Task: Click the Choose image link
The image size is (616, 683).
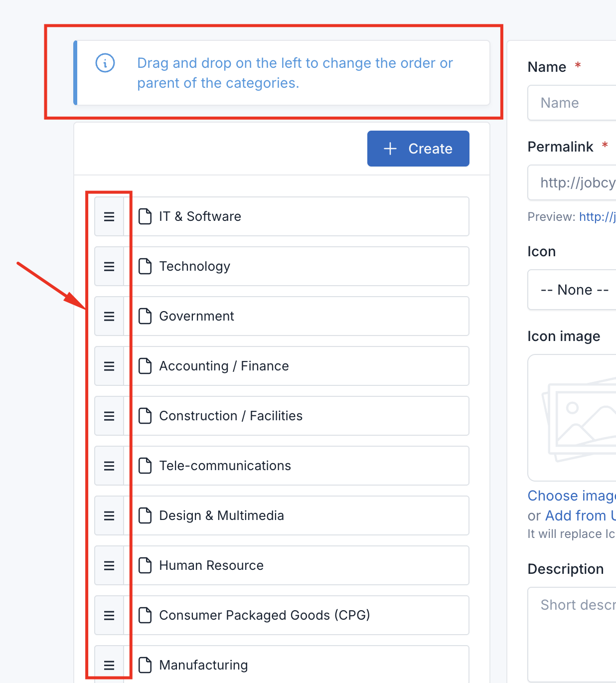Action: (x=572, y=496)
